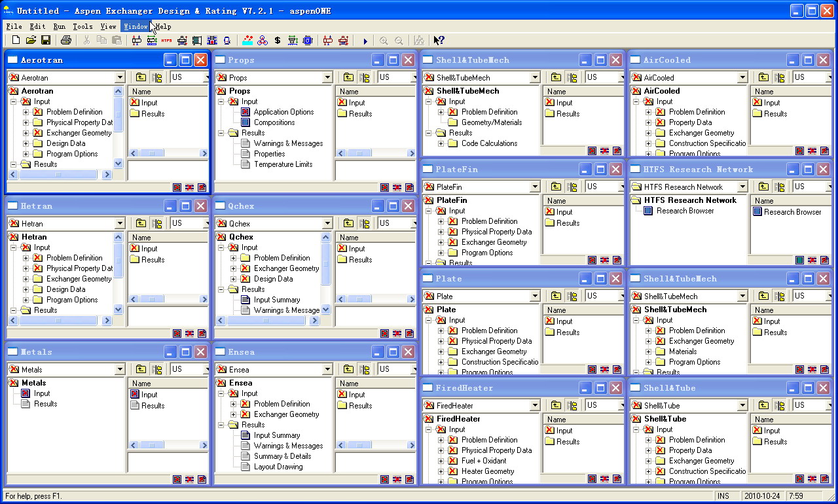Click the Research Browser icon in the HTFS list pane
Image resolution: width=838 pixels, height=504 pixels.
click(757, 211)
